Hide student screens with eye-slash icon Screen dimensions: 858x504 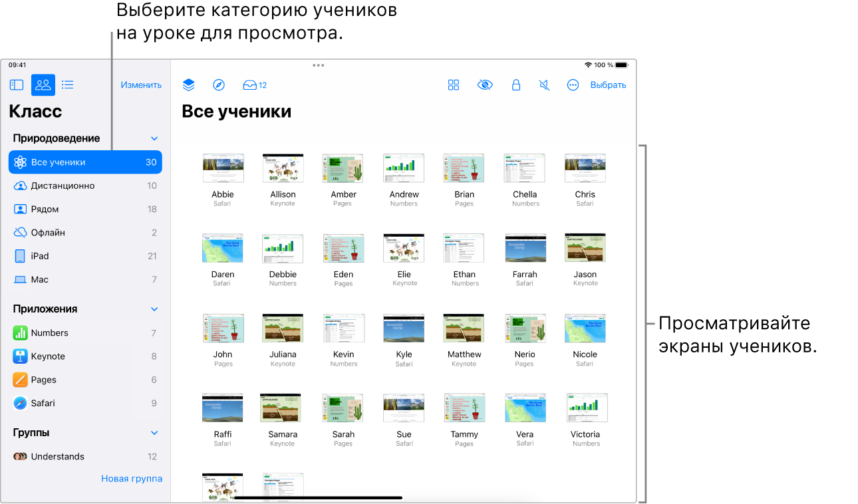click(485, 84)
